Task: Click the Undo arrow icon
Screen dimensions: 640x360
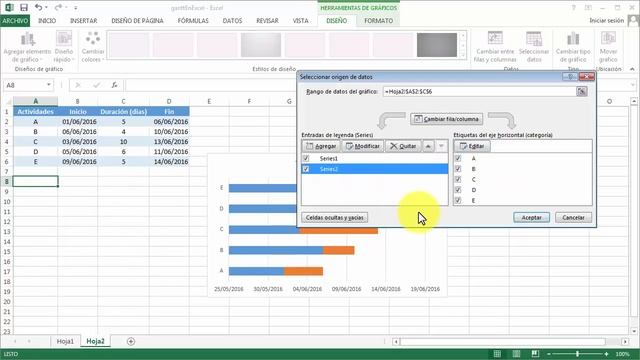Action: (x=38, y=7)
